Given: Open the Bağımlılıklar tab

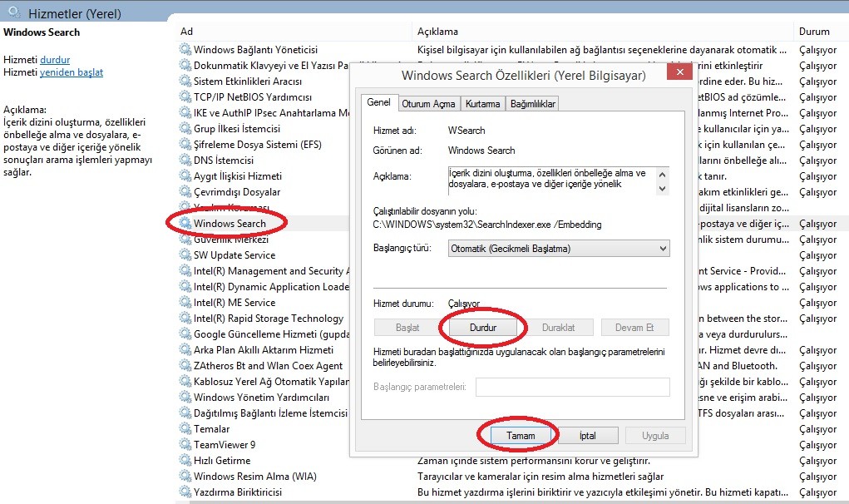Looking at the screenshot, I should [x=533, y=103].
